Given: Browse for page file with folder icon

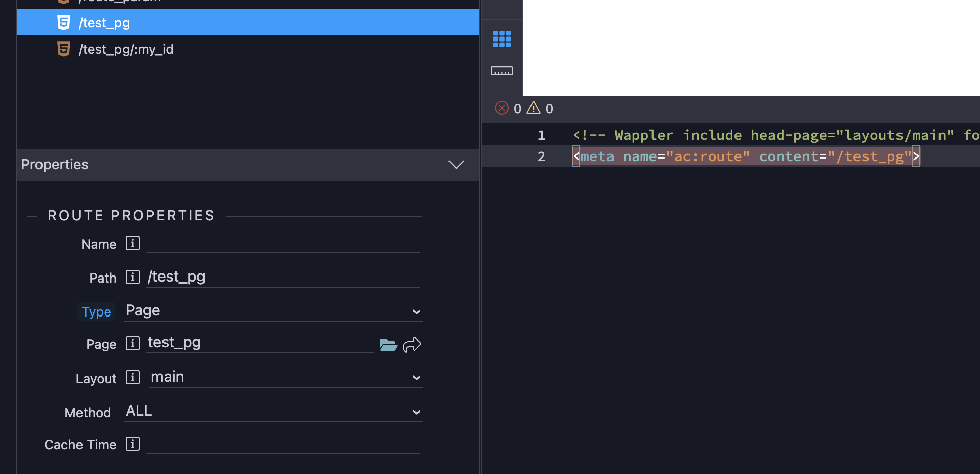Looking at the screenshot, I should click(x=388, y=345).
